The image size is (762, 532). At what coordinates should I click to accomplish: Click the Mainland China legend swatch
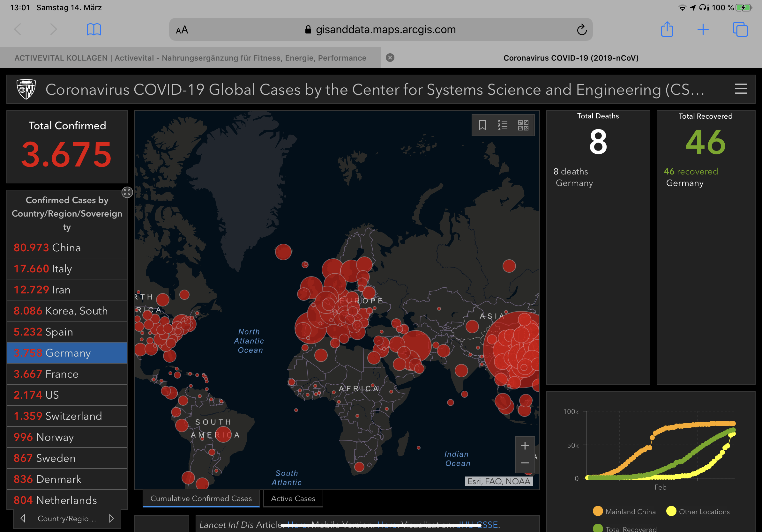coord(598,511)
